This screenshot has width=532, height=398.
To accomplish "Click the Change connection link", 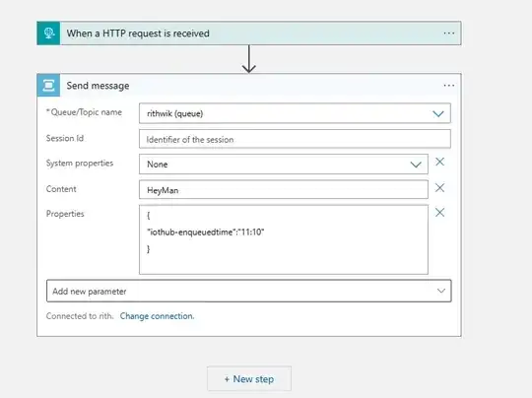I will point(157,316).
